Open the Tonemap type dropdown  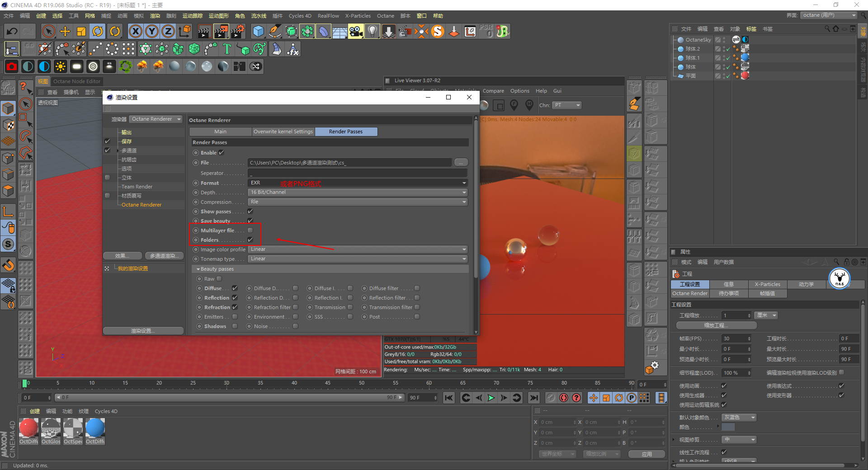[358, 259]
